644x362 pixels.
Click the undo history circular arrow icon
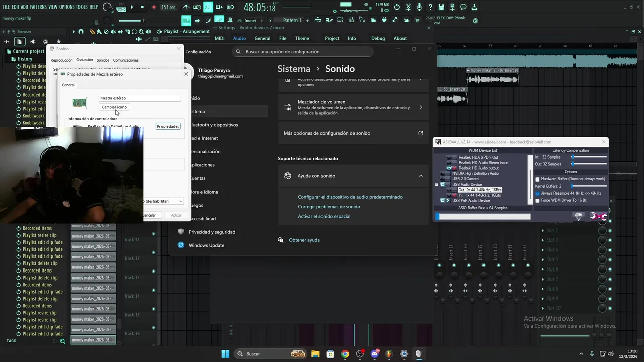[397, 7]
